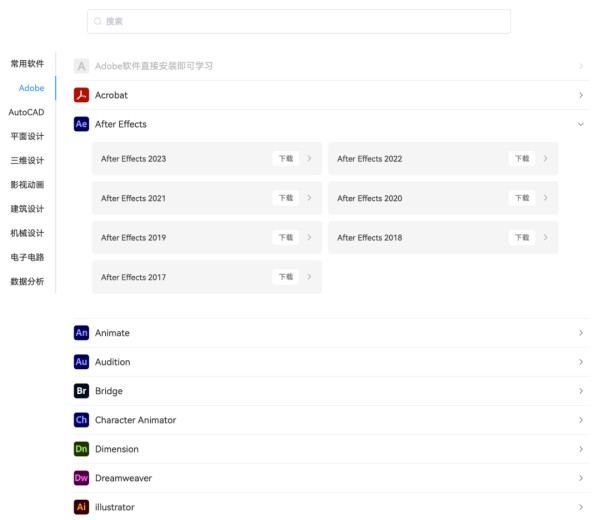
Task: Select AutoCAD category in sidebar
Action: [26, 112]
